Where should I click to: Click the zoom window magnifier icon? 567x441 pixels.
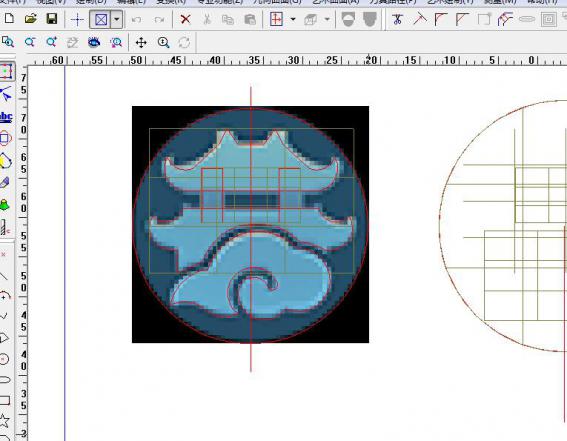pyautogui.click(x=7, y=42)
